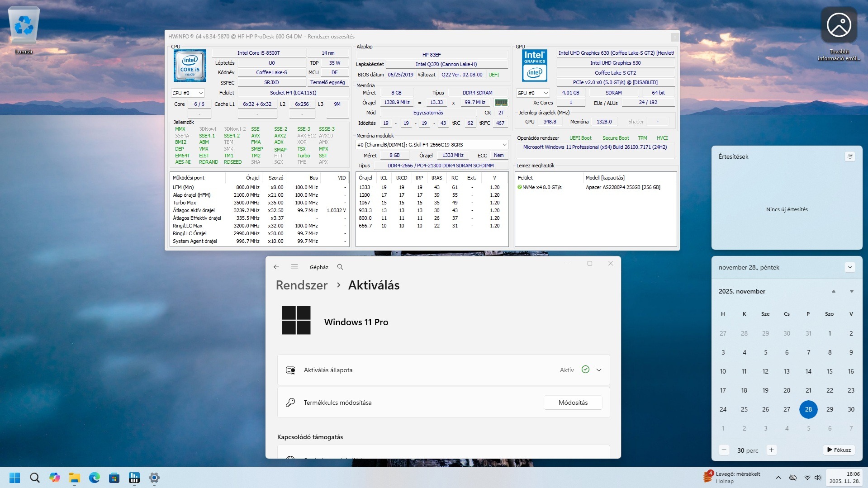Click the Windows 11 Pro logo
The height and width of the screenshot is (488, 868).
(x=296, y=320)
